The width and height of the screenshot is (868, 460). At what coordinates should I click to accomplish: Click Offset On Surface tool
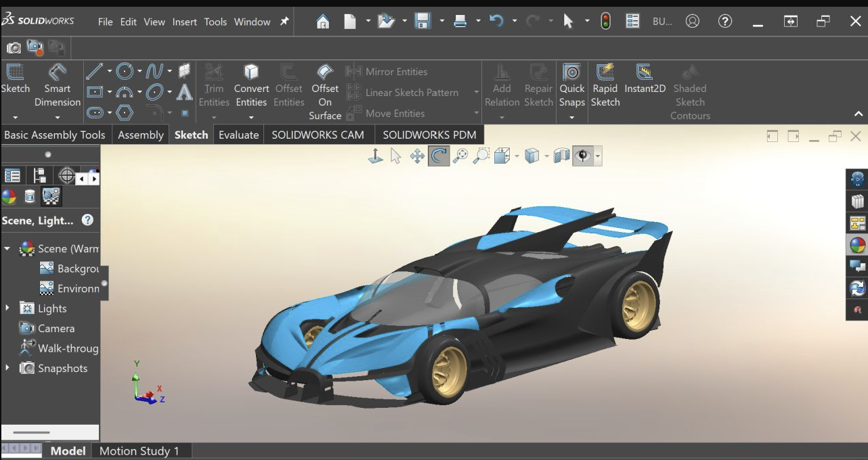pyautogui.click(x=325, y=93)
